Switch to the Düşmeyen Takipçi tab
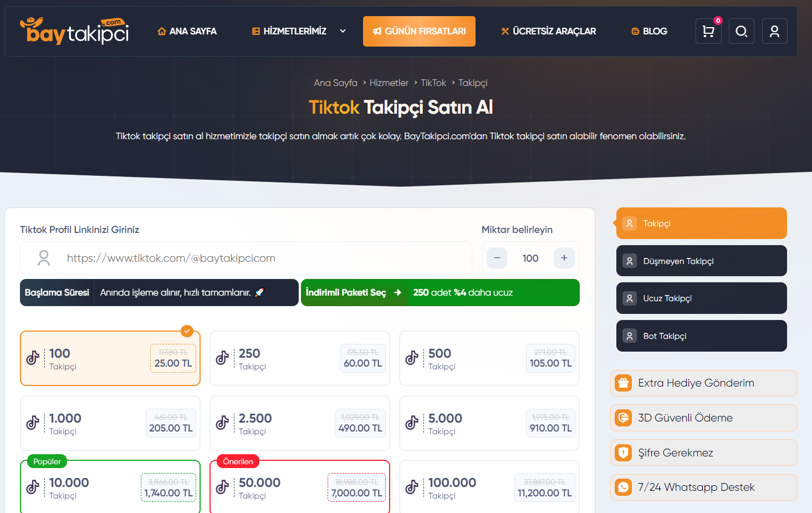 tap(701, 261)
